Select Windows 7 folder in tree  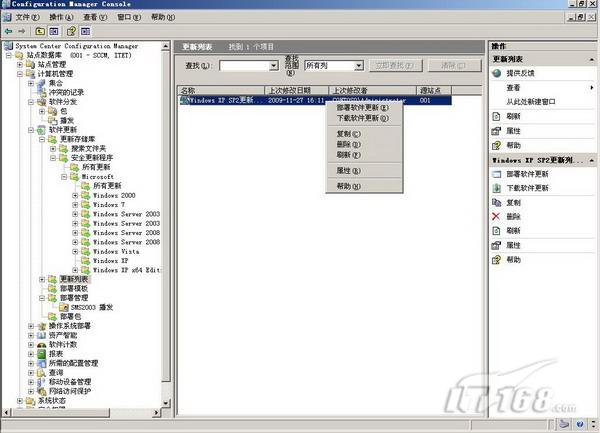pyautogui.click(x=109, y=205)
